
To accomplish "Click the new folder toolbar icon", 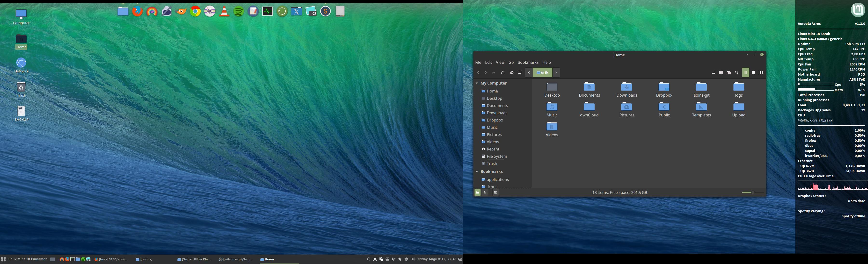I will coord(729,73).
